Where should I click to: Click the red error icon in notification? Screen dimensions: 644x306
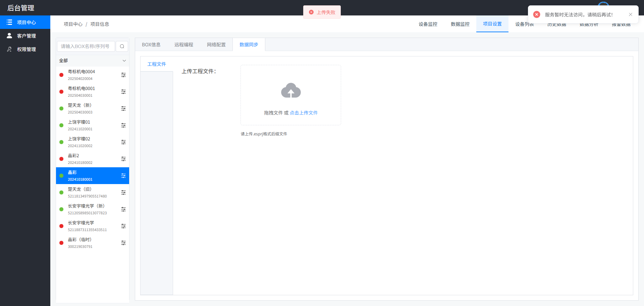[x=537, y=14]
